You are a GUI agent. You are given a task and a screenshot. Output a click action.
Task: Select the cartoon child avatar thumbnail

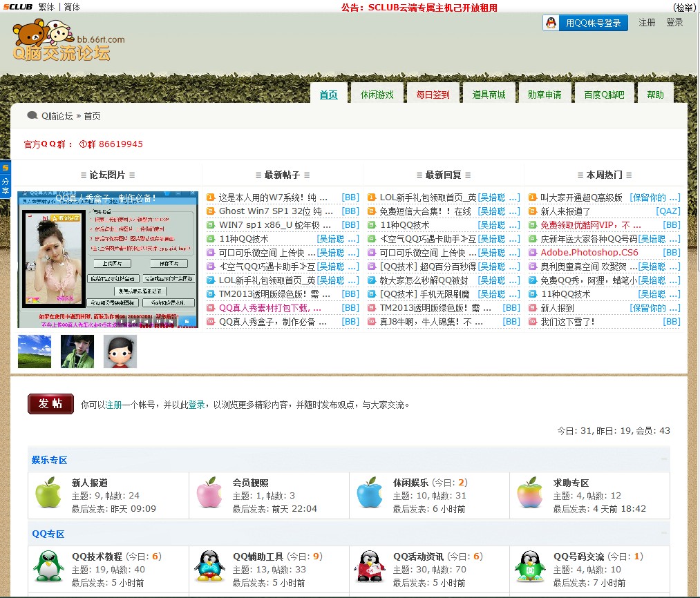(120, 351)
